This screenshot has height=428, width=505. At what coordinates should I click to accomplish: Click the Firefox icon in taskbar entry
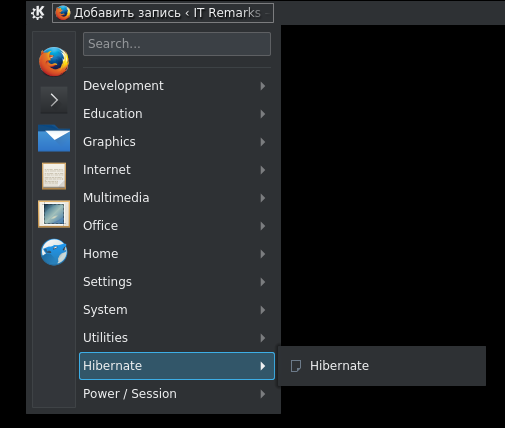coord(63,13)
